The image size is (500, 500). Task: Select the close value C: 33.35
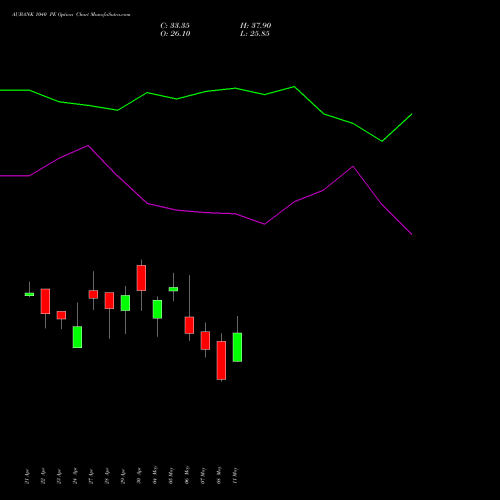[x=175, y=26]
